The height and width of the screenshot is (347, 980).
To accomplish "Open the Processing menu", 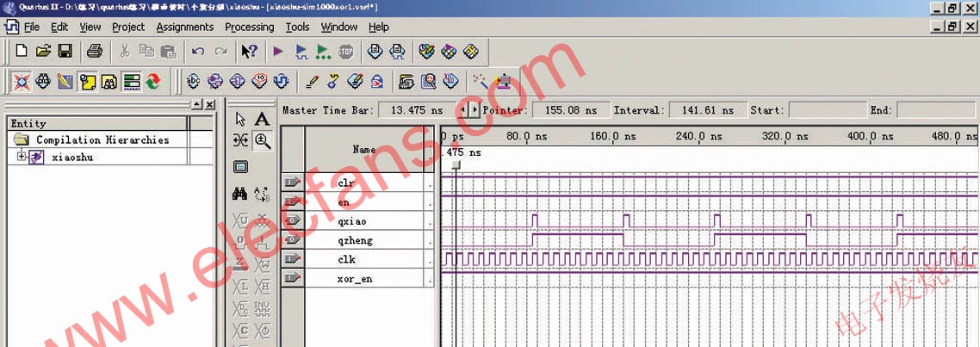I will (249, 27).
